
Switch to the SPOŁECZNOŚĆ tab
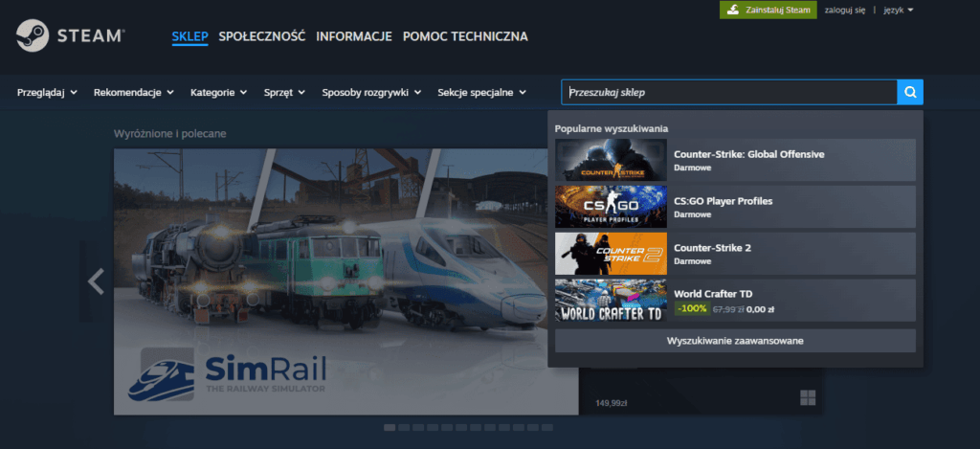[x=261, y=36]
